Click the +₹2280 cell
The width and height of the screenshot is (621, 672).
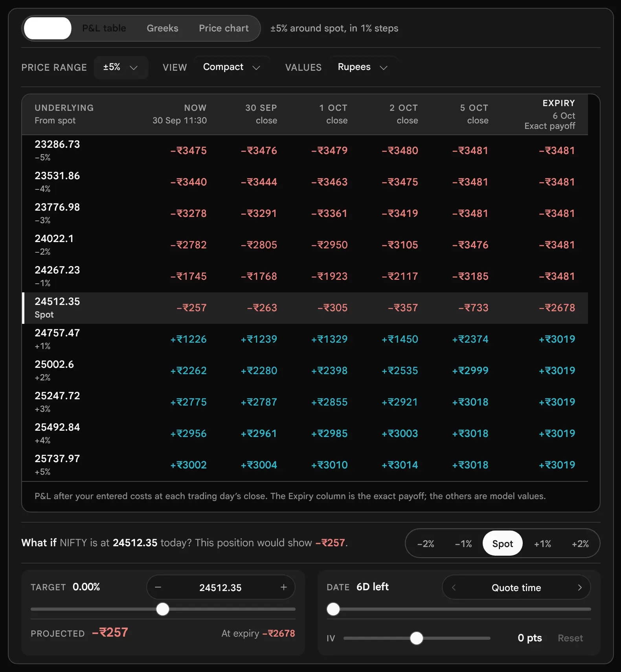259,371
